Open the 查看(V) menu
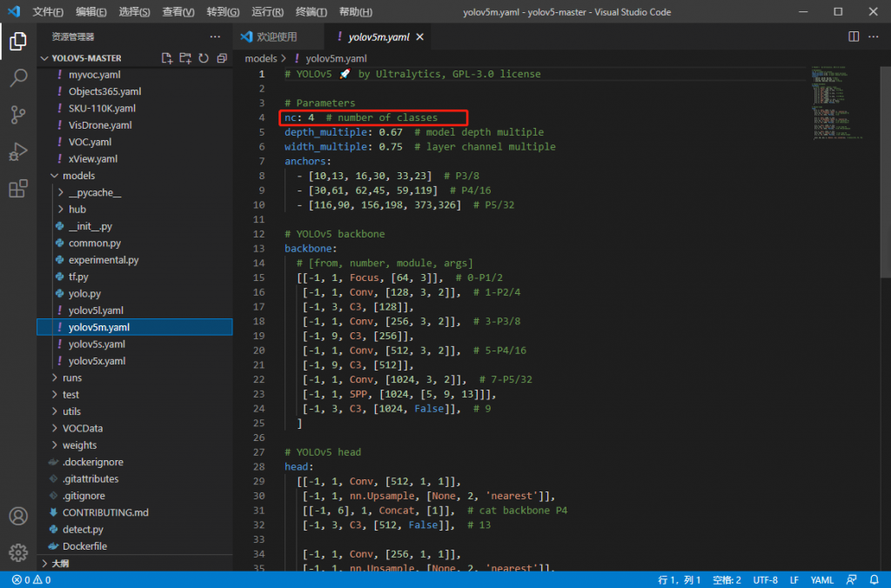Screen dimensions: 891x588 [178, 12]
